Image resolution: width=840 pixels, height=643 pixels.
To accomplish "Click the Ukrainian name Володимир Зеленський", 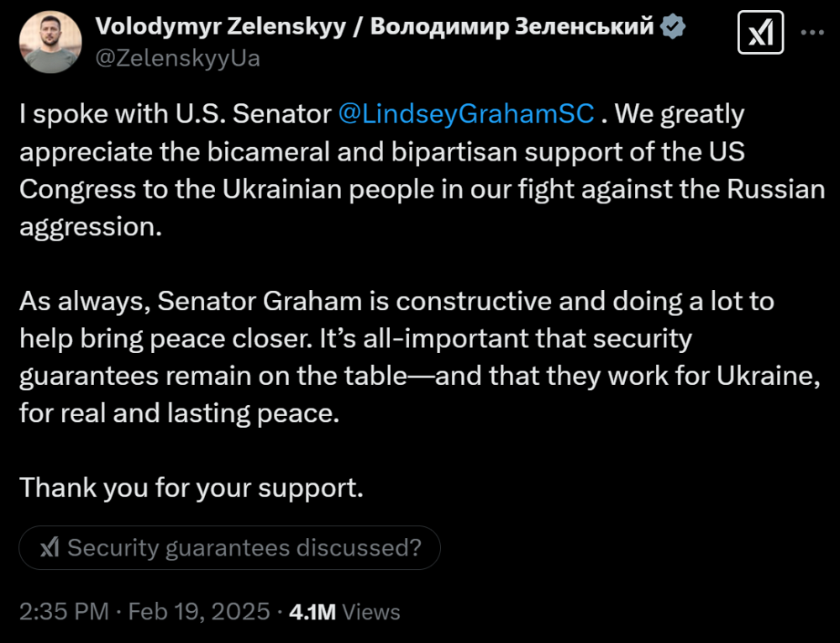I will click(x=512, y=27).
